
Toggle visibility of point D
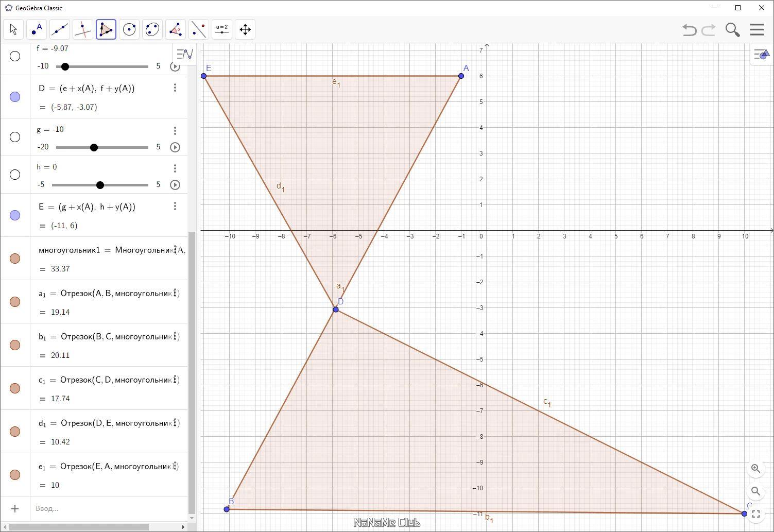point(15,97)
